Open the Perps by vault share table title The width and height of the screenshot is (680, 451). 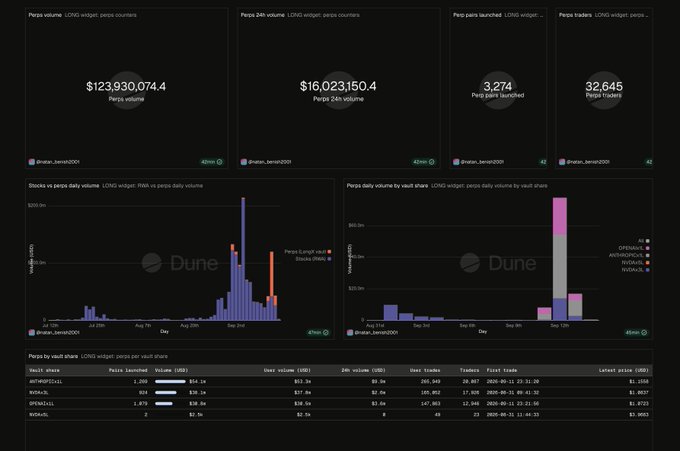coord(53,356)
